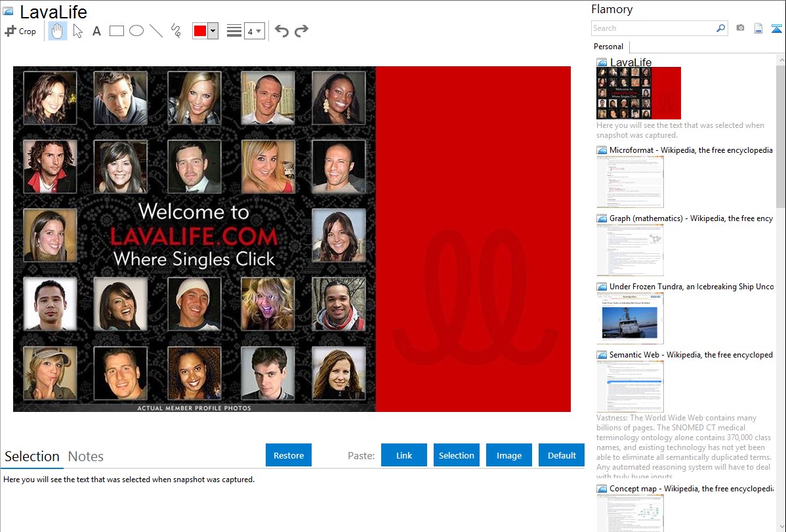The height and width of the screenshot is (532, 786).
Task: Click the LavaLife title in sidebar list
Action: pyautogui.click(x=631, y=62)
